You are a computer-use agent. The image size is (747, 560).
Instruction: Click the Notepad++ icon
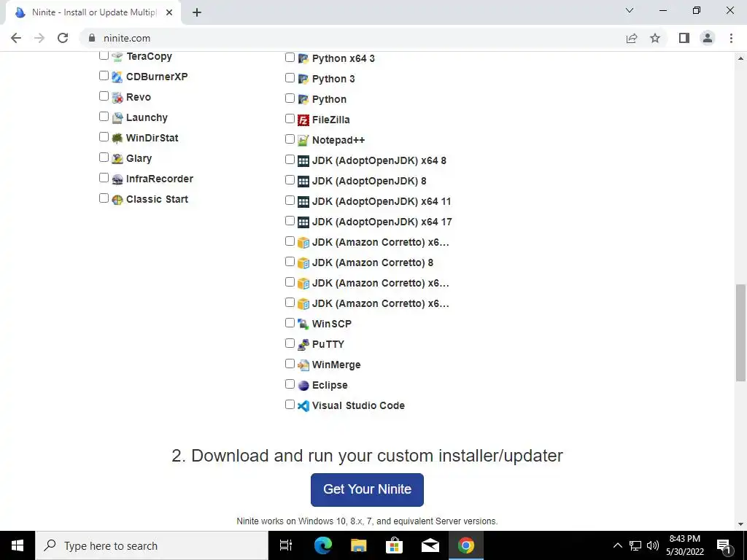[303, 141]
